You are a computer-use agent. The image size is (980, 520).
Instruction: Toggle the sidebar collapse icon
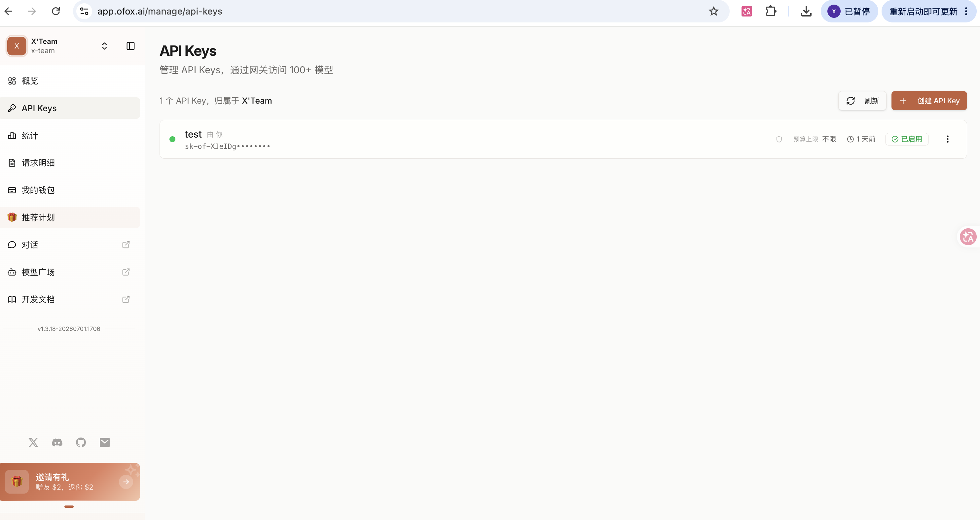130,46
